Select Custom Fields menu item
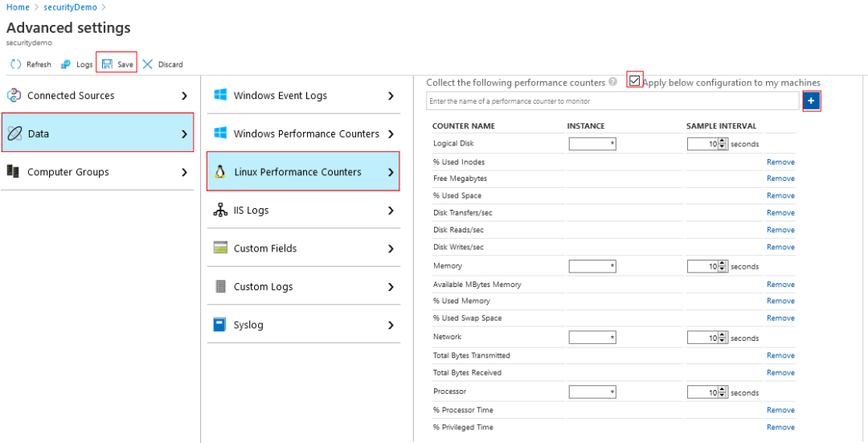868x443 pixels. point(303,248)
